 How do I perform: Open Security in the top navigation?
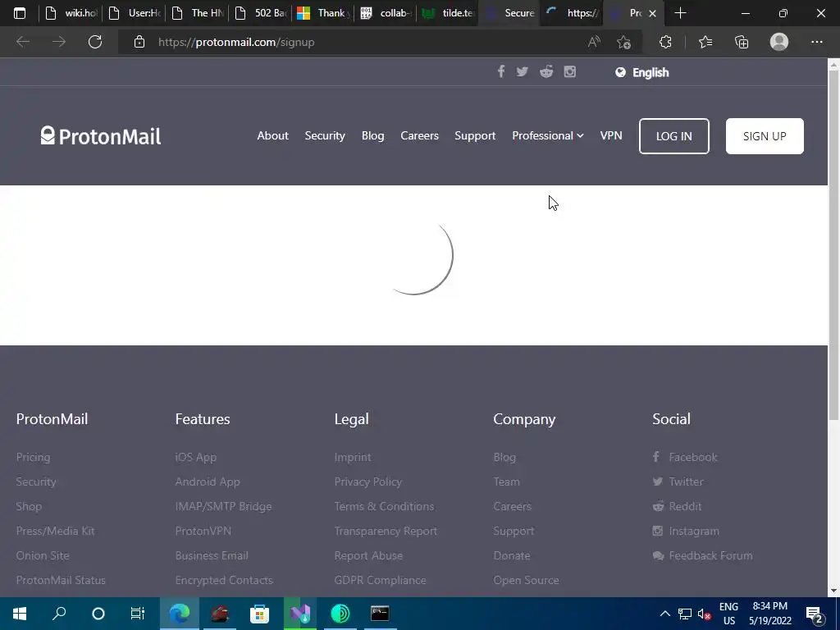(325, 135)
